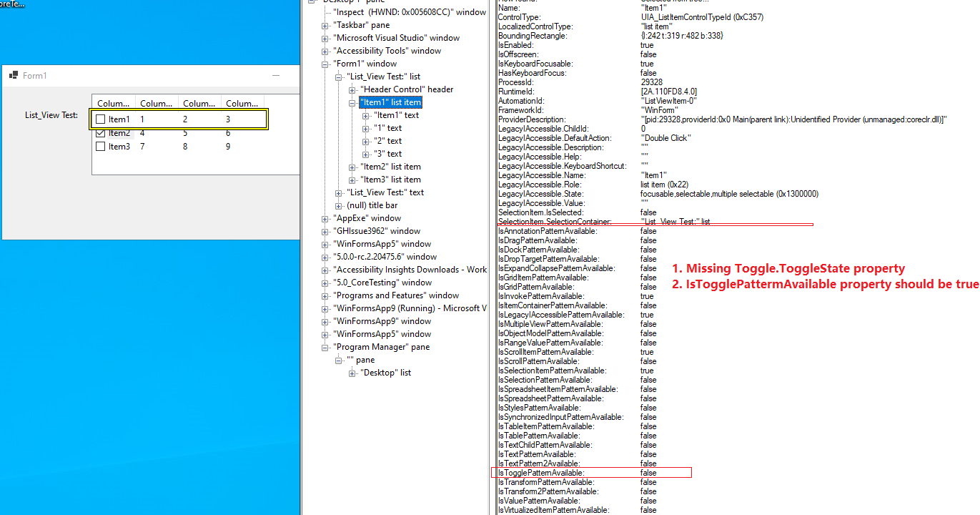Viewport: 980px width, 515px height.
Task: Click the Form1 title bar icon
Action: pyautogui.click(x=12, y=74)
